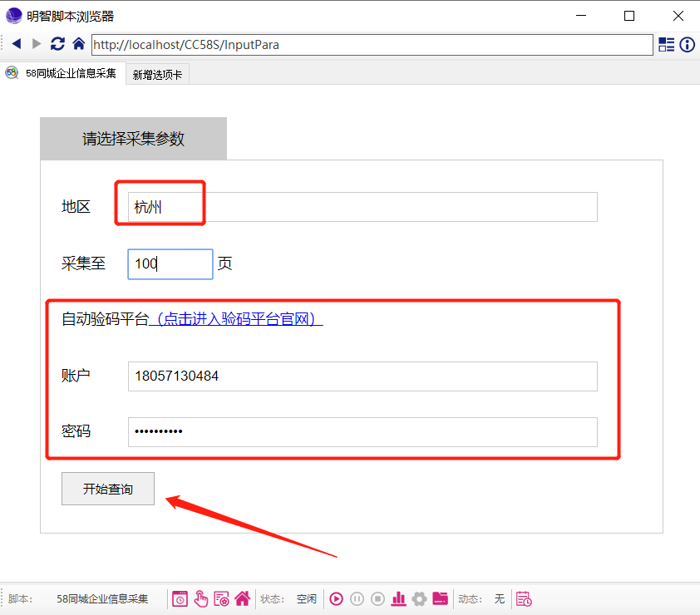Viewport: 700px width, 615px height.
Task: Reload the current page
Action: point(57,44)
